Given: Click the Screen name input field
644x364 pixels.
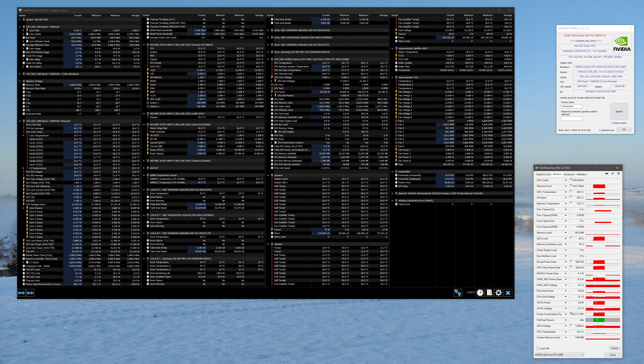Looking at the screenshot, I should [572, 106].
